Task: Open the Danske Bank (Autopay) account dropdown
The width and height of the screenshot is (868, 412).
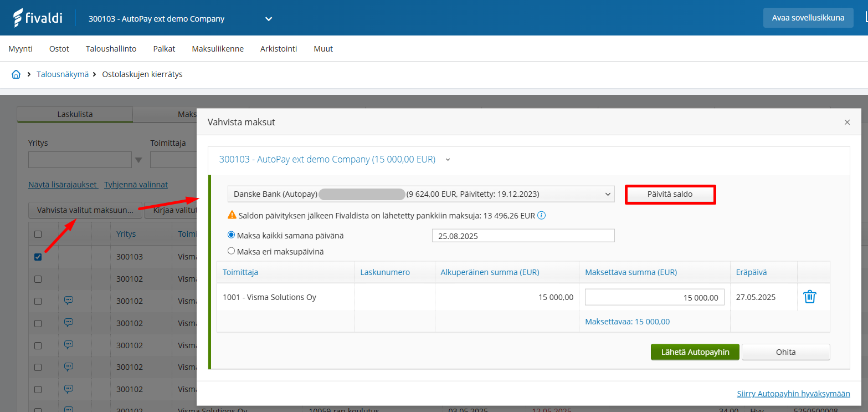Action: [421, 194]
